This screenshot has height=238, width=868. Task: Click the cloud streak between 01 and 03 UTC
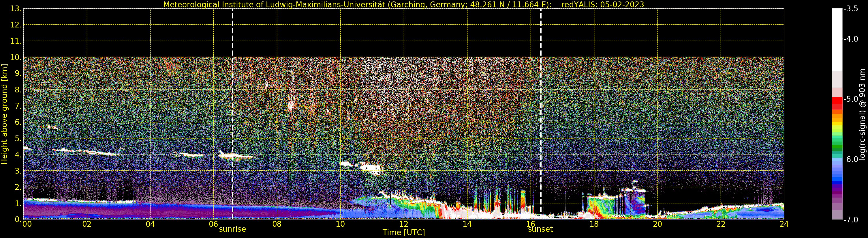(84, 152)
